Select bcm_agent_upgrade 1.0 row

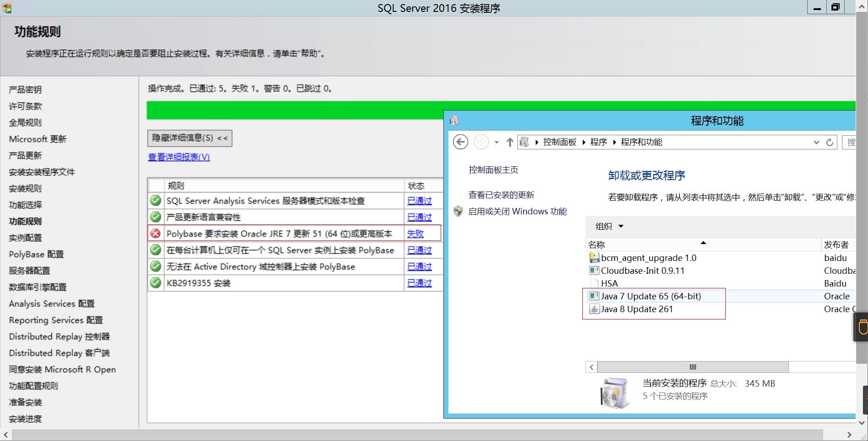[x=720, y=258]
